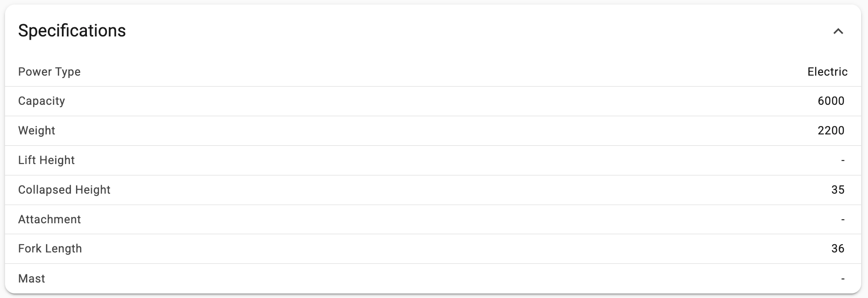Select the Fork Length label

pos(50,249)
